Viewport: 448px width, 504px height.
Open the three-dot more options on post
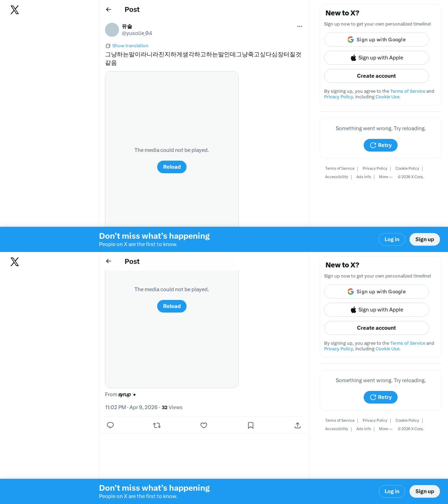point(300,26)
